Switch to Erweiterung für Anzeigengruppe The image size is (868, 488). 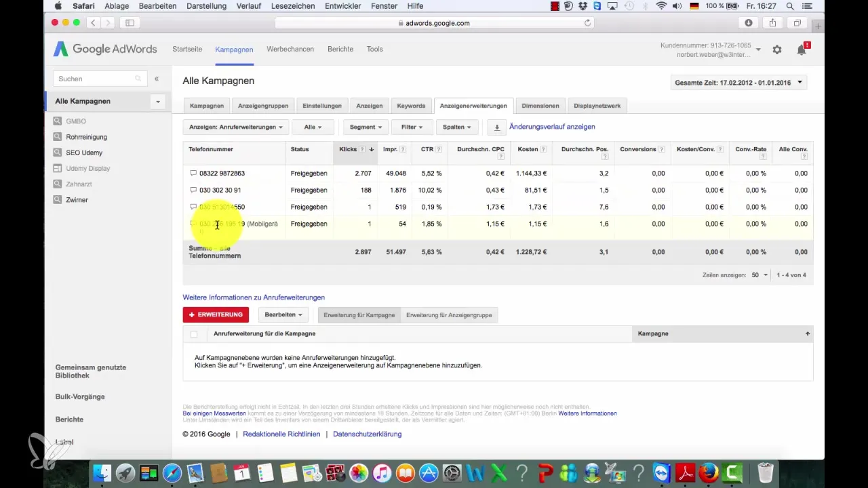click(449, 315)
